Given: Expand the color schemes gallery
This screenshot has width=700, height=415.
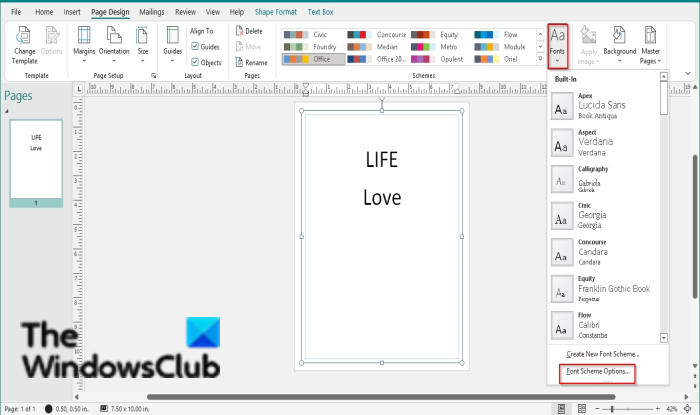Looking at the screenshot, I should pos(540,59).
